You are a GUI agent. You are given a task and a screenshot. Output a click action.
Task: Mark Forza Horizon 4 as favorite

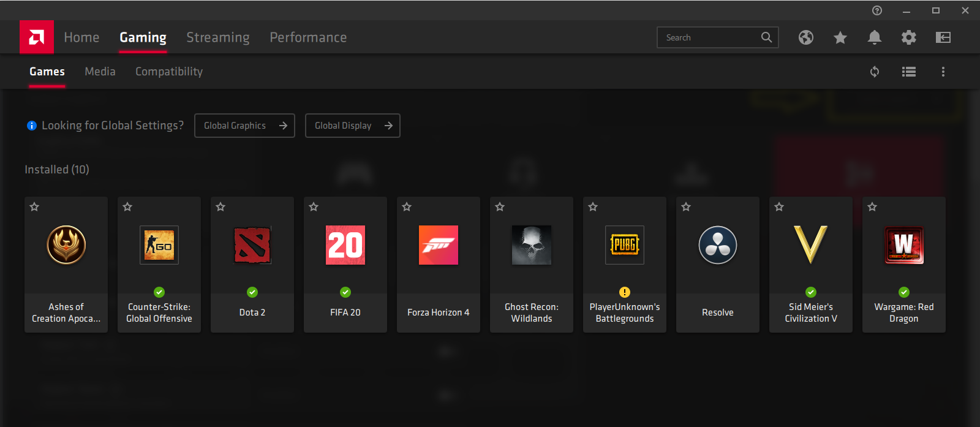407,207
